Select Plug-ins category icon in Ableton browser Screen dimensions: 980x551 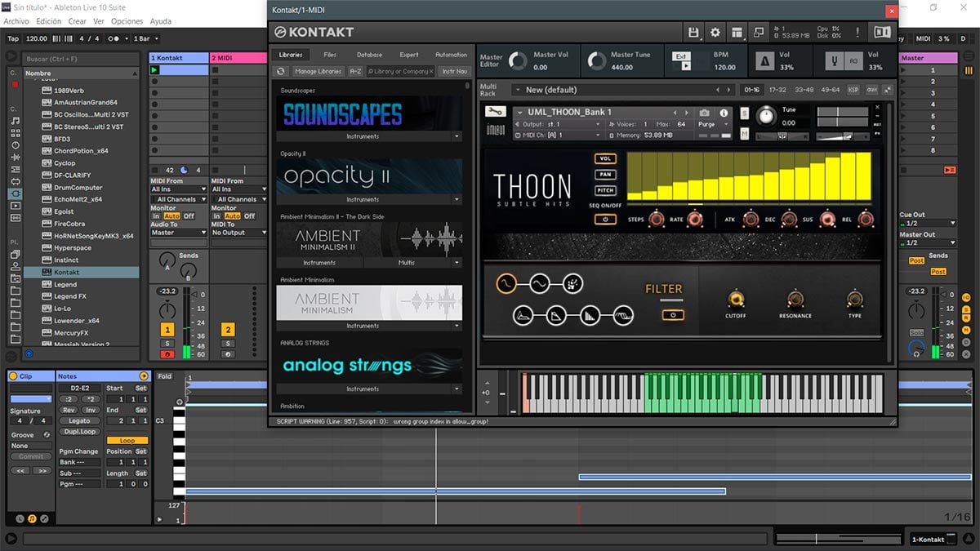click(x=16, y=193)
